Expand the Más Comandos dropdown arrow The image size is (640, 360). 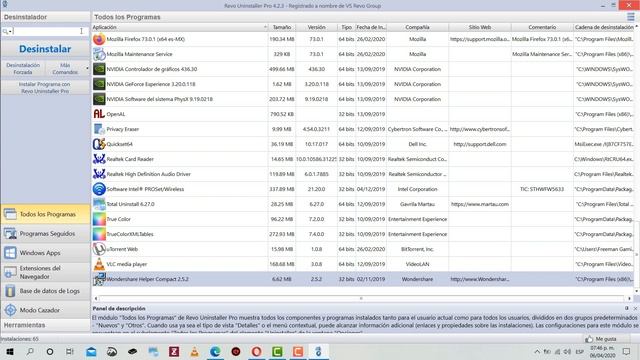point(87,69)
